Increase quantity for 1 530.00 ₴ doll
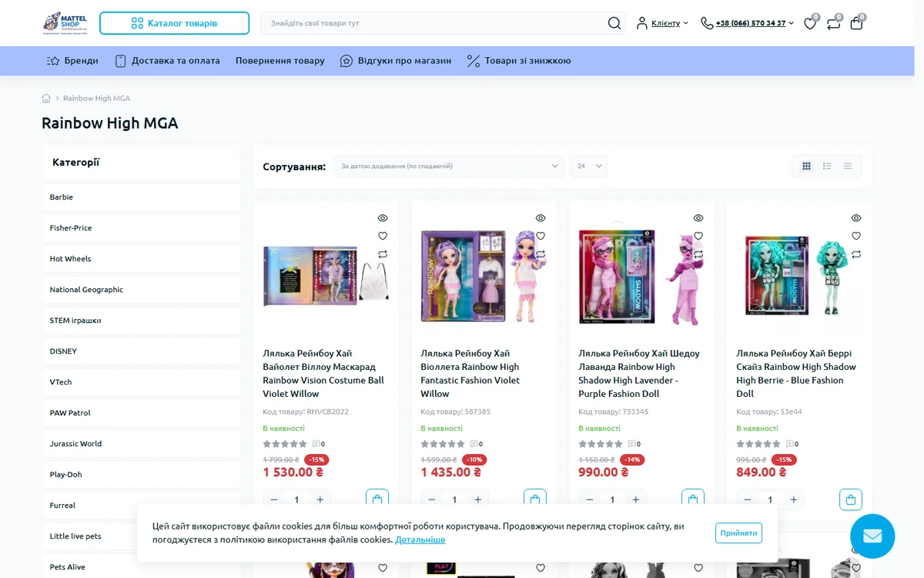Viewport: 924px width, 578px height. [320, 499]
